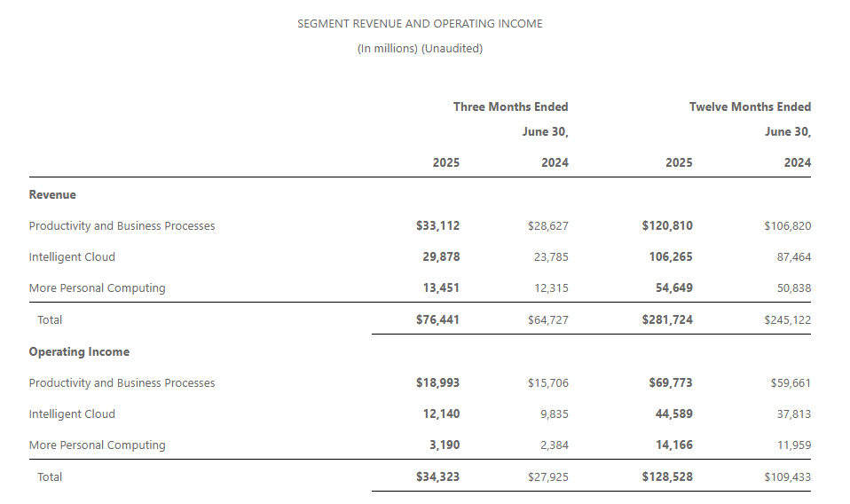This screenshot has width=850, height=504.
Task: Select the $245,122 revenue total cell
Action: [787, 319]
